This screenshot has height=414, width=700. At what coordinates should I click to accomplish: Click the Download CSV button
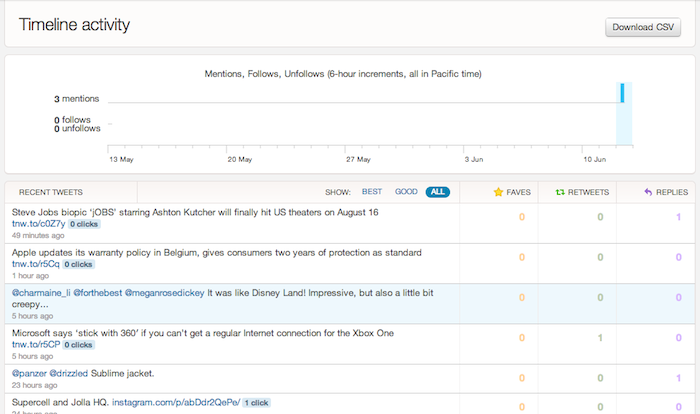pyautogui.click(x=643, y=27)
